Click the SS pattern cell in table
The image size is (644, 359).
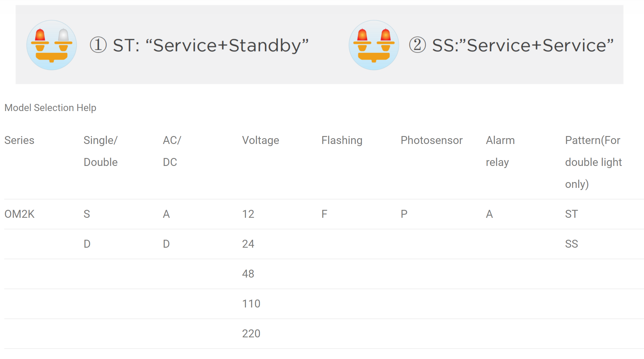(x=571, y=244)
